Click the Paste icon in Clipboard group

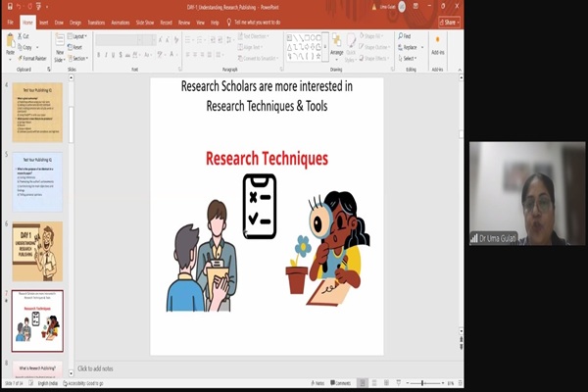[x=11, y=44]
